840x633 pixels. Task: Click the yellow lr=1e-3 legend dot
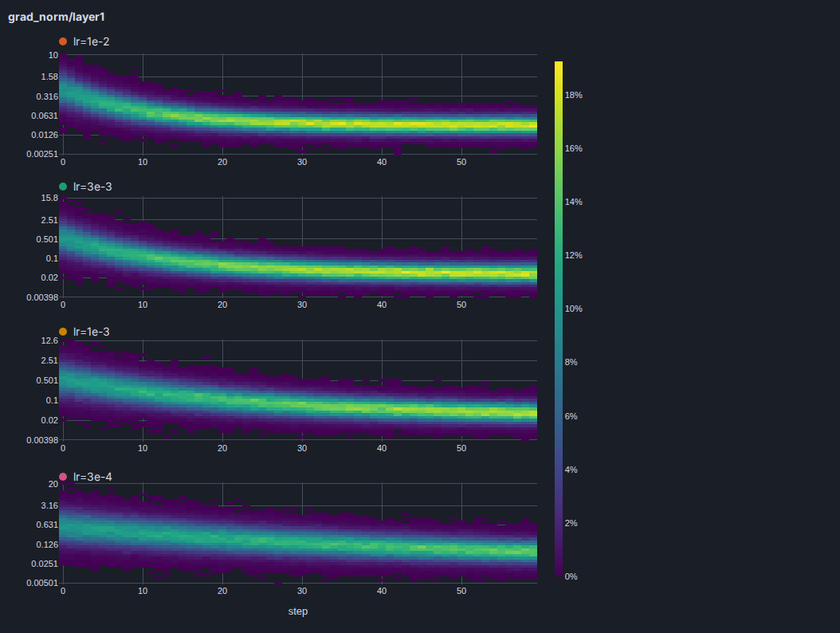tap(63, 332)
